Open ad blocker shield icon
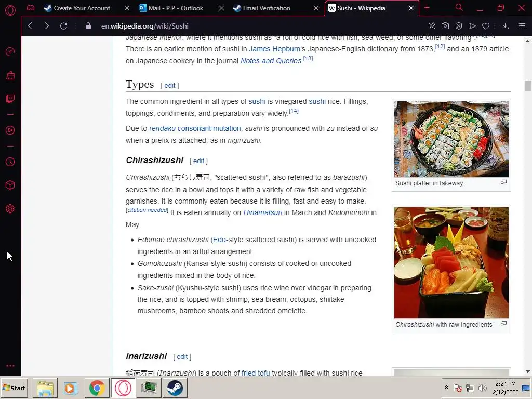532x399 pixels. click(x=459, y=26)
